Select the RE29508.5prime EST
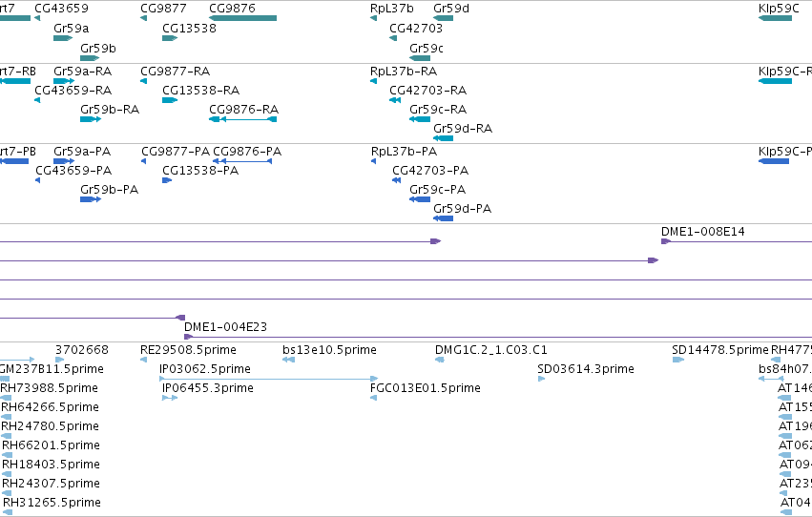Viewport: 812px width, 517px height. pyautogui.click(x=143, y=360)
